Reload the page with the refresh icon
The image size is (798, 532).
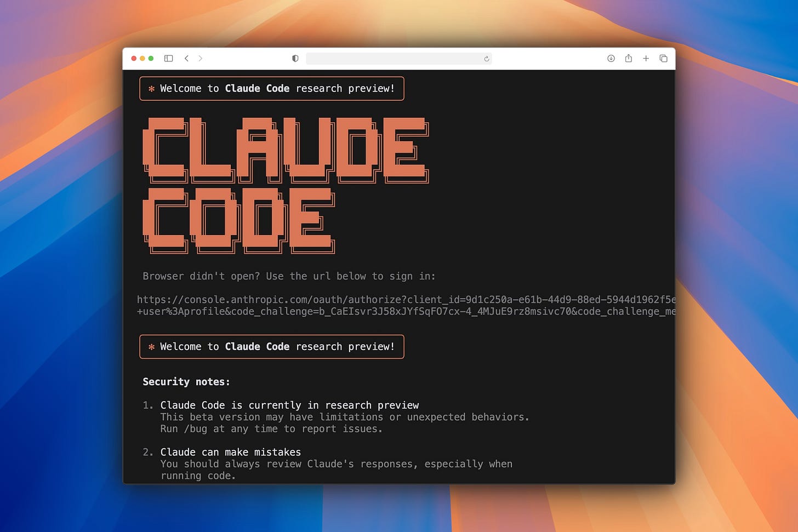click(486, 59)
